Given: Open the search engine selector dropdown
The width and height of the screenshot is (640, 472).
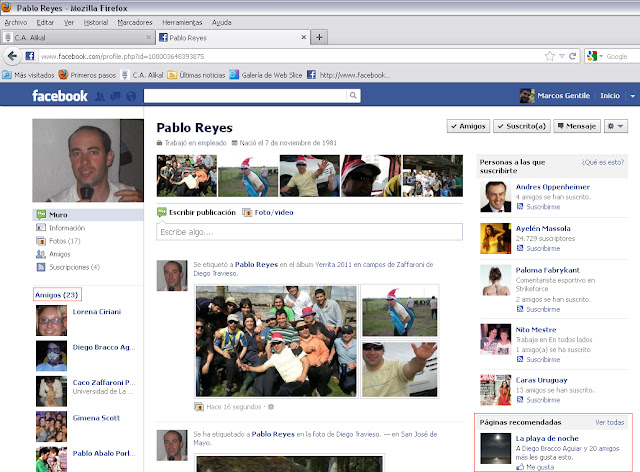Looking at the screenshot, I should click(601, 56).
